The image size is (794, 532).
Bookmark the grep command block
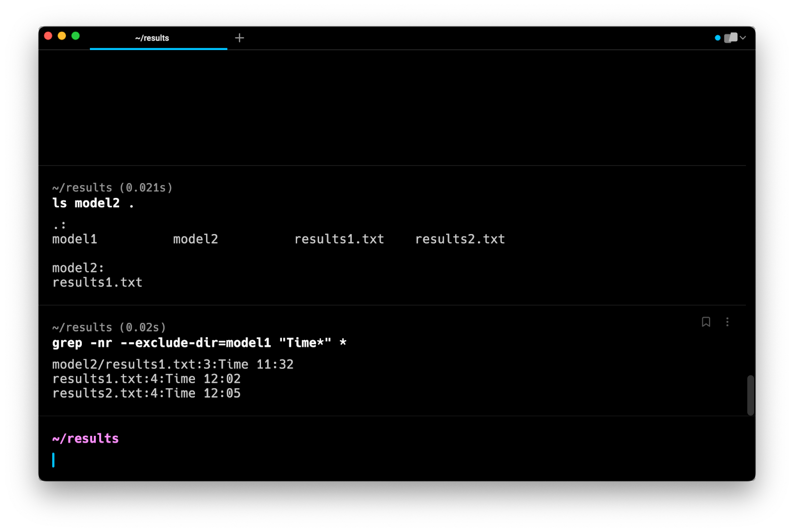[x=706, y=322]
